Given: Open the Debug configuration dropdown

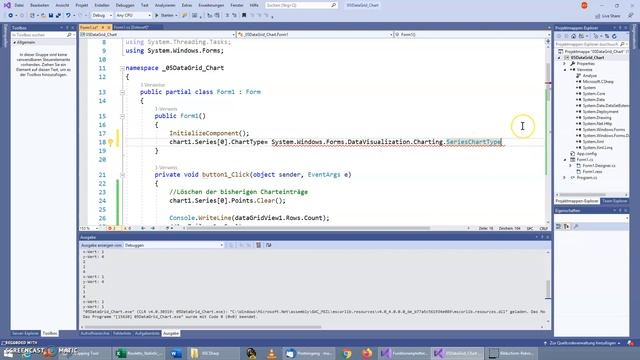Looking at the screenshot, I should [x=102, y=16].
